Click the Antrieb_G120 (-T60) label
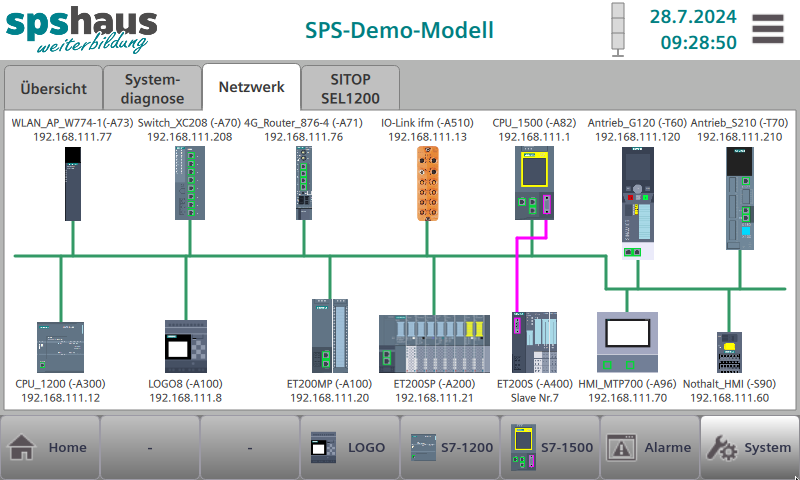800x480 pixels. click(x=637, y=123)
